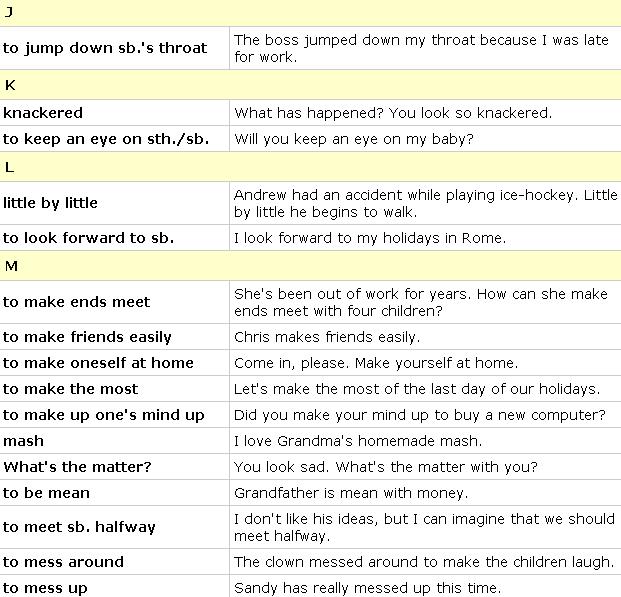Click the 'What's the matter?' phrase
Image resolution: width=621 pixels, height=597 pixels.
(77, 467)
